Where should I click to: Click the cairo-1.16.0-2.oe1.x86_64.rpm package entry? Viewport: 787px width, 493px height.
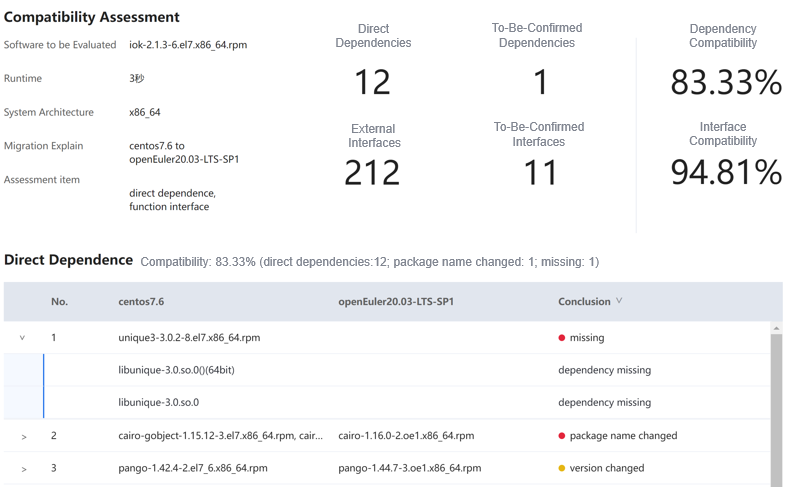406,436
